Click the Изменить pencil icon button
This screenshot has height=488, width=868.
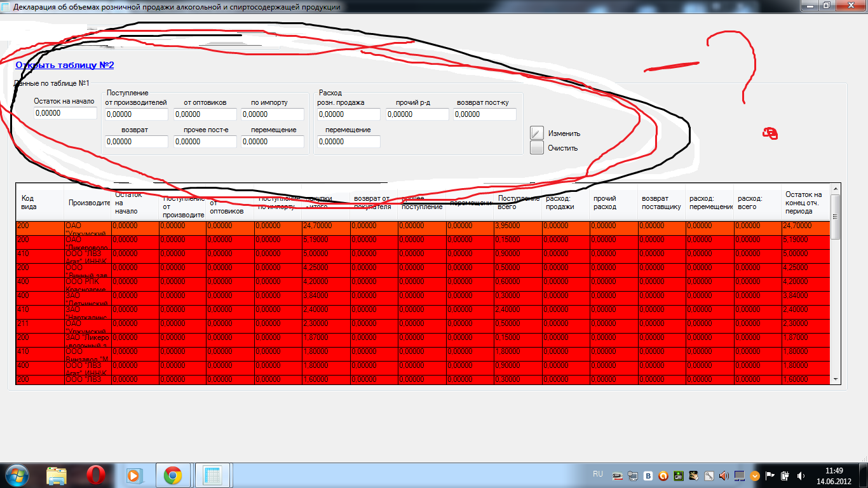point(538,133)
